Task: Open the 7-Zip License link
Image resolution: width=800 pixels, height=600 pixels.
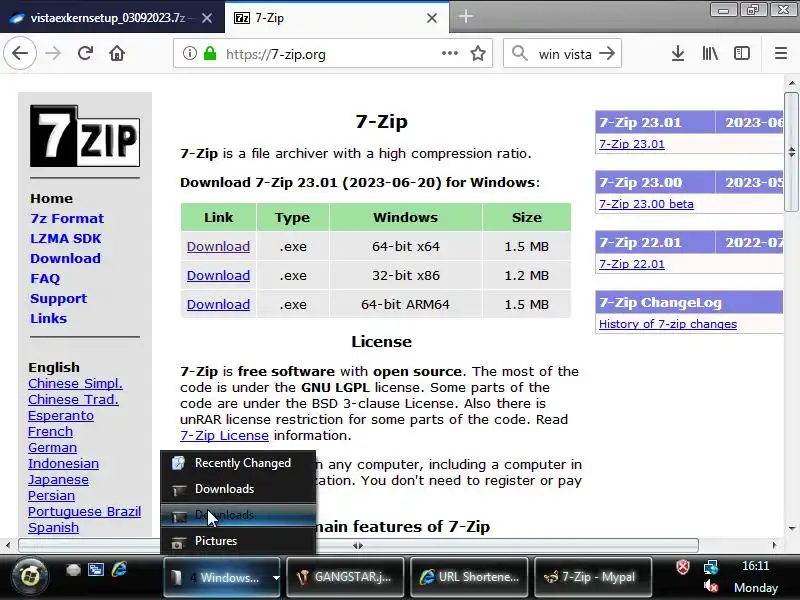Action: click(x=224, y=436)
